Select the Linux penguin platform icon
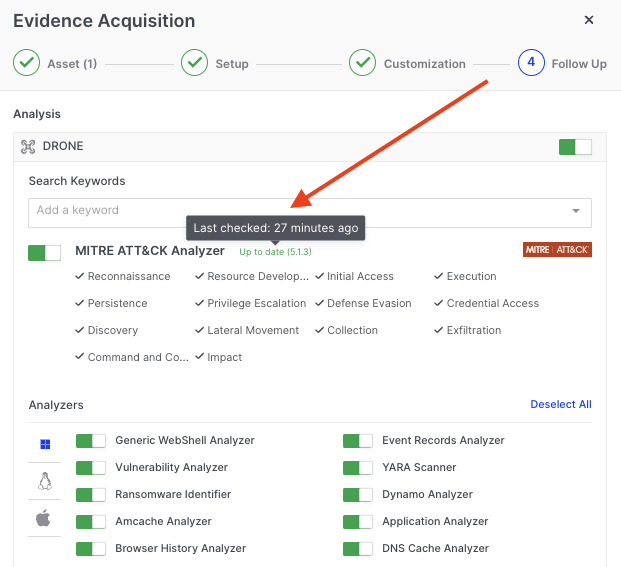The image size is (621, 567). point(44,482)
